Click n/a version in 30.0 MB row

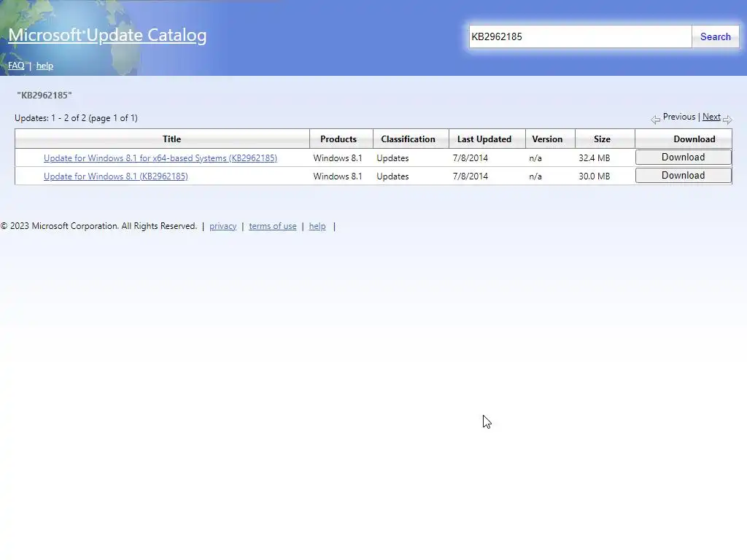535,176
